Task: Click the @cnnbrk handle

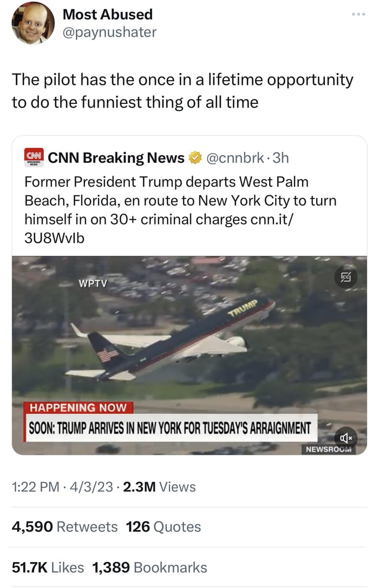Action: point(234,158)
